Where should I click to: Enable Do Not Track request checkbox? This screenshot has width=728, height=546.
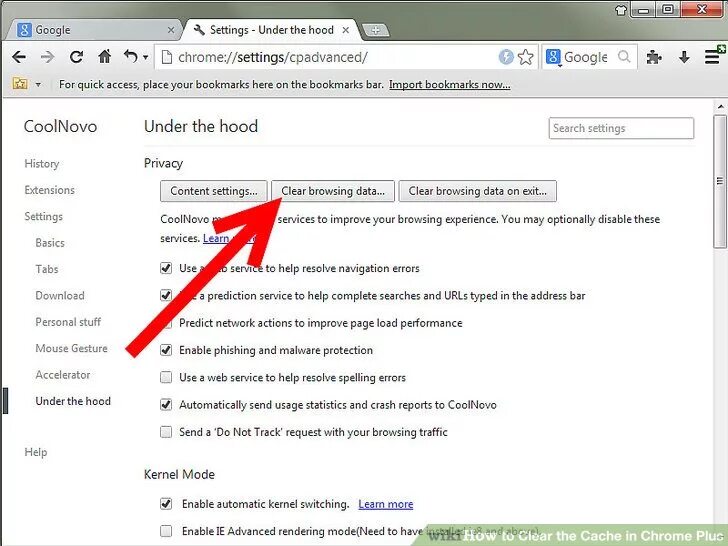[166, 432]
